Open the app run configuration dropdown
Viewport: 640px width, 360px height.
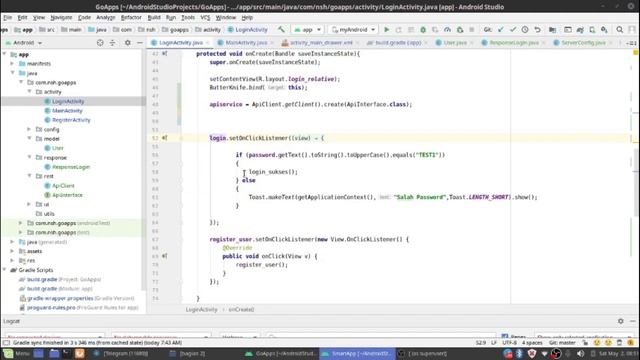(x=307, y=30)
